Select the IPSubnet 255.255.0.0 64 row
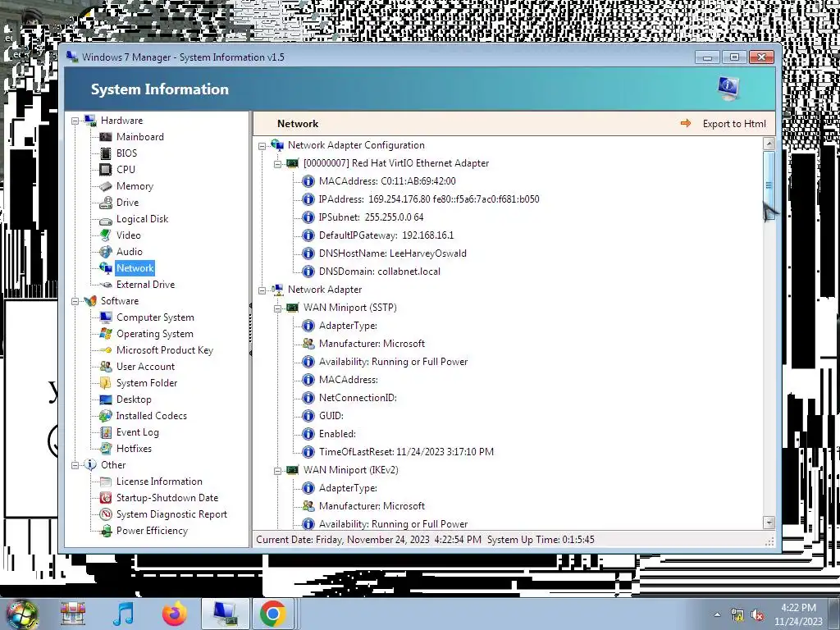Screen dimensions: 840x630 coord(371,217)
